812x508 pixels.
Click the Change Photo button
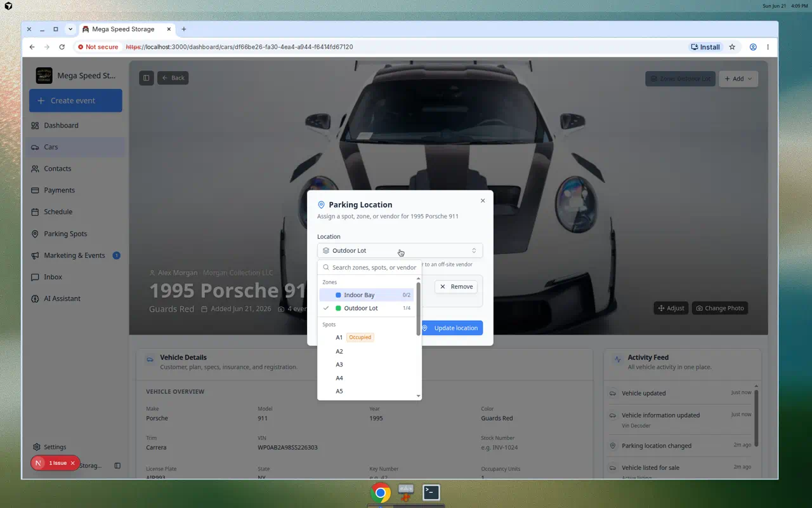[720, 309]
